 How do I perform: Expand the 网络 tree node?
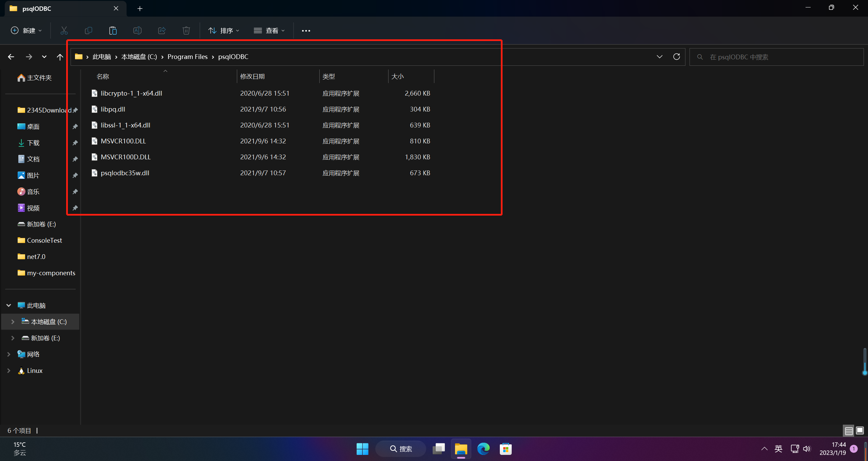click(9, 354)
